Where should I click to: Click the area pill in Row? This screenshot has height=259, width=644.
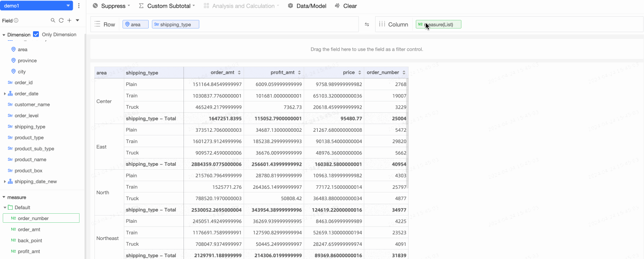point(136,24)
